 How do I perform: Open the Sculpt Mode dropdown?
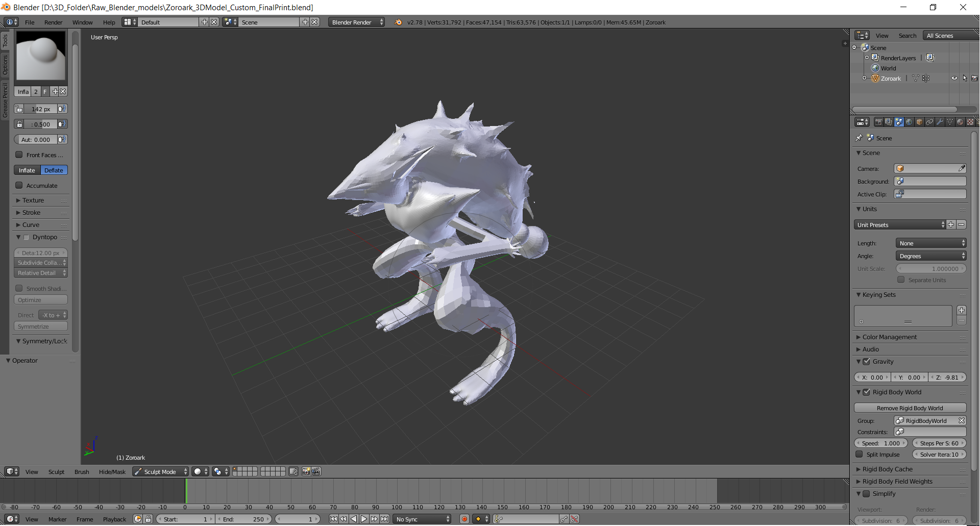(161, 471)
